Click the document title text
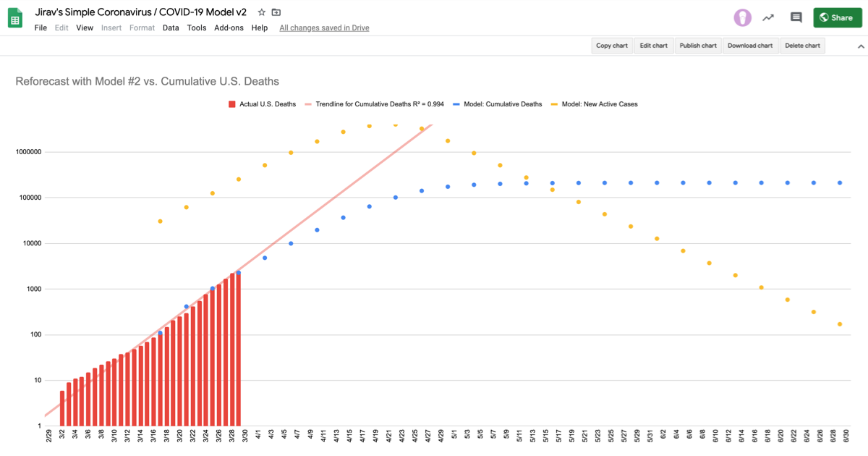868x456 pixels. click(140, 12)
